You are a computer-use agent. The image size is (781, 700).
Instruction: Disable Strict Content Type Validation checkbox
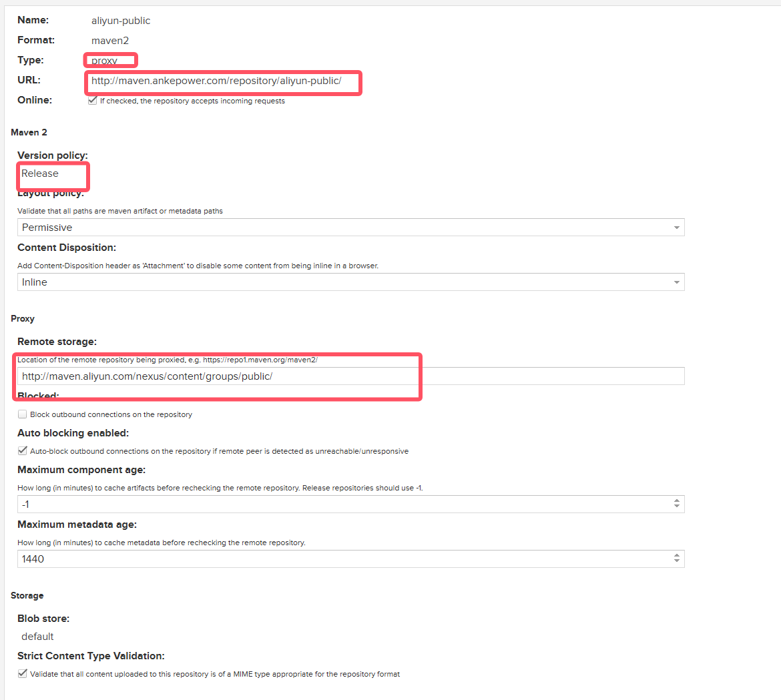pos(23,674)
